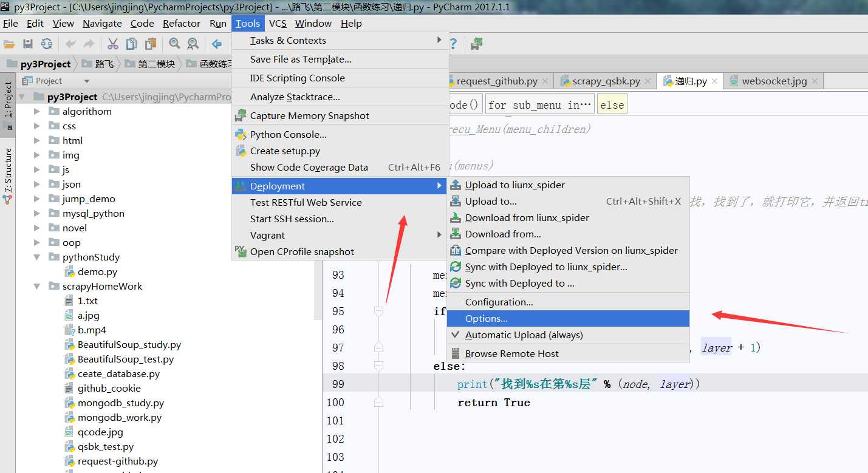The height and width of the screenshot is (473, 868).
Task: Click the Find magnifier icon
Action: (174, 44)
